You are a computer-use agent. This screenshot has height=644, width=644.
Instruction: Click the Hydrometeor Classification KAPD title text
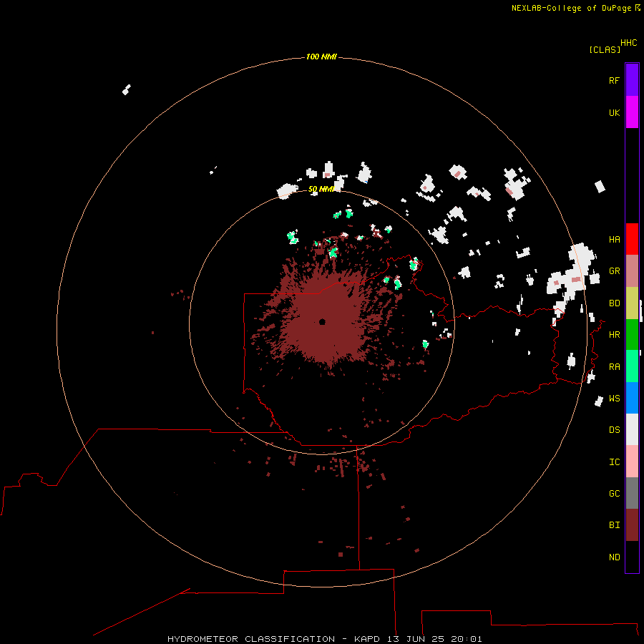[x=324, y=639]
